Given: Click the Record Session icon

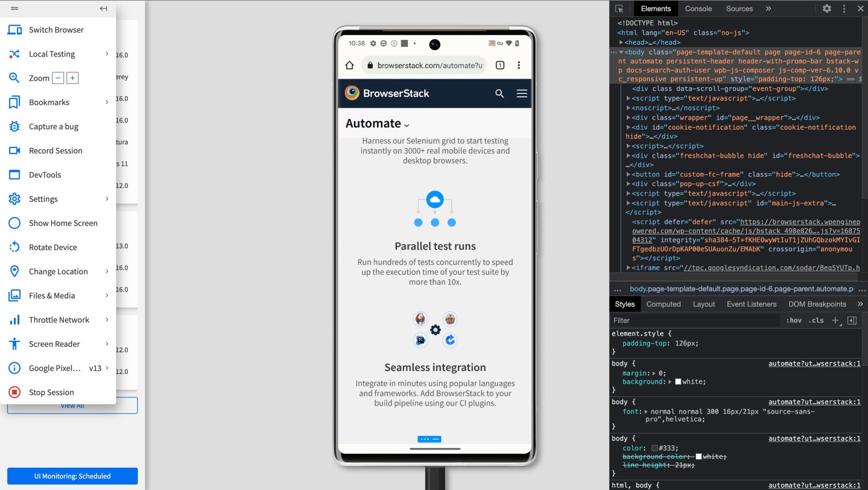Looking at the screenshot, I should click(x=14, y=150).
